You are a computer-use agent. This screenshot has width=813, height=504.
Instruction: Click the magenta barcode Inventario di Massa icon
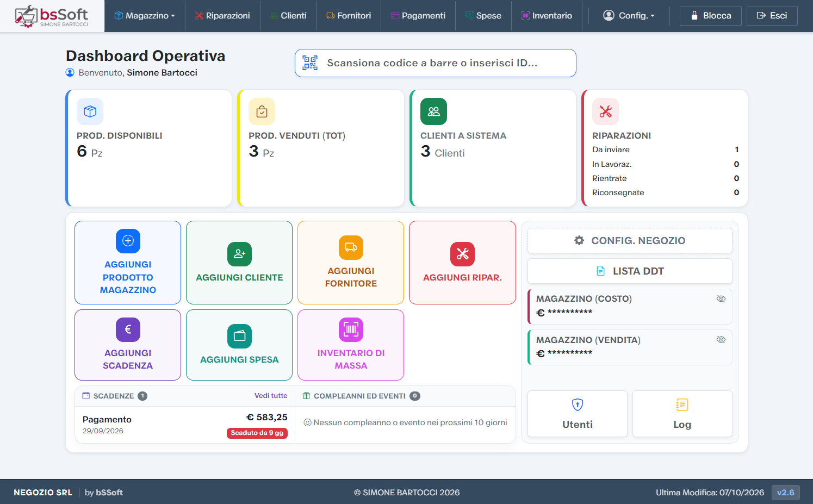pyautogui.click(x=351, y=329)
